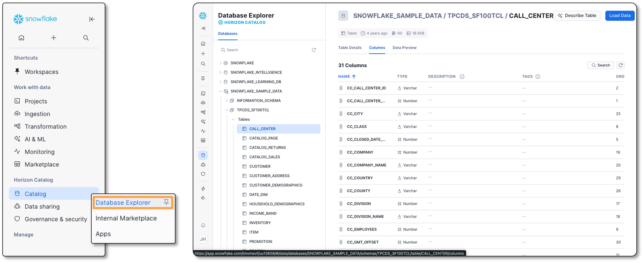Click the Describe Table button
Viewport: 644px width, 263px height.
(577, 16)
